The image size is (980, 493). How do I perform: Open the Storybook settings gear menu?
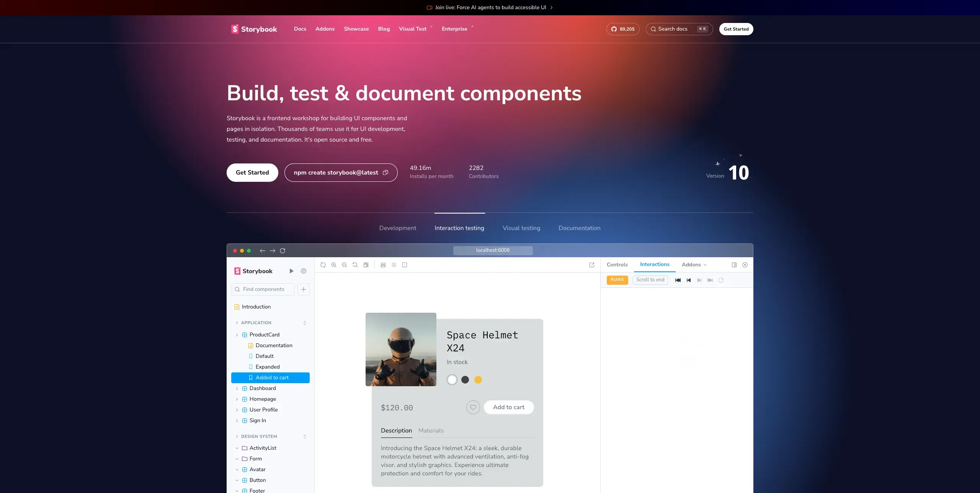(x=304, y=271)
